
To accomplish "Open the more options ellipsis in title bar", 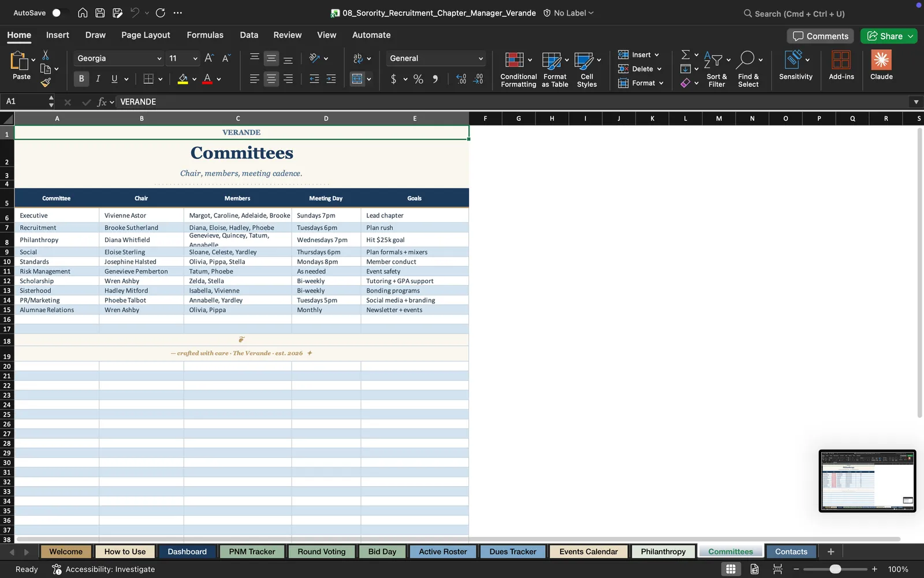I will coord(178,13).
